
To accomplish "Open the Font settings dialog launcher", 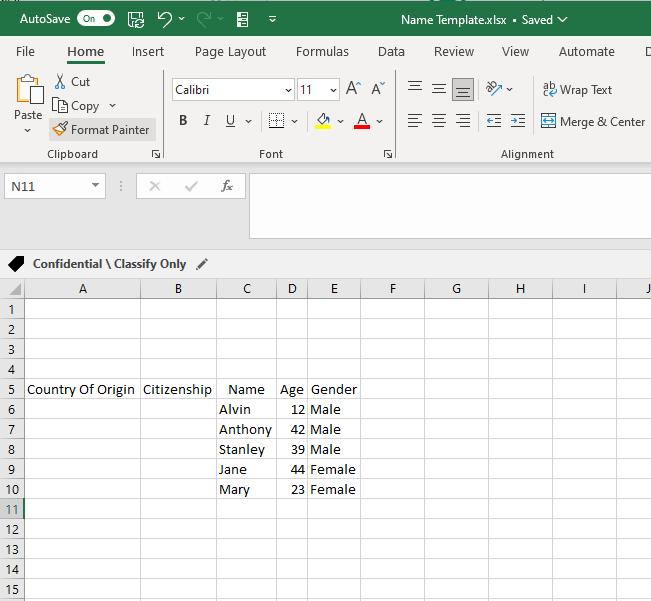I will (x=388, y=154).
